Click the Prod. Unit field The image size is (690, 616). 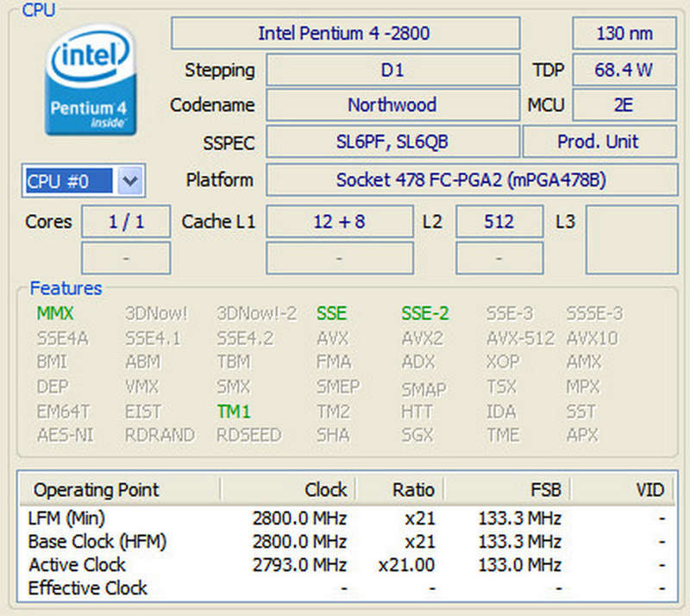[599, 141]
